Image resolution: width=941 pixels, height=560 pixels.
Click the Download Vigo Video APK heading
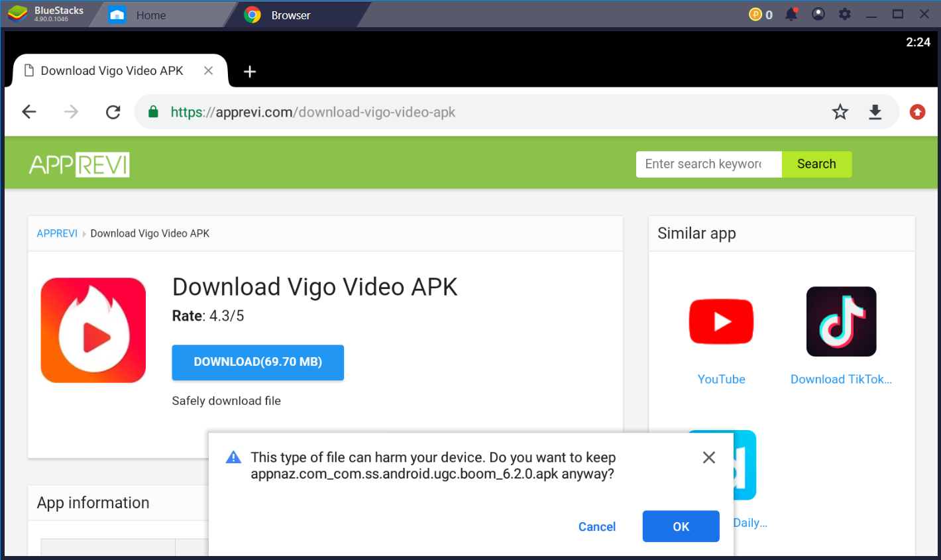315,287
